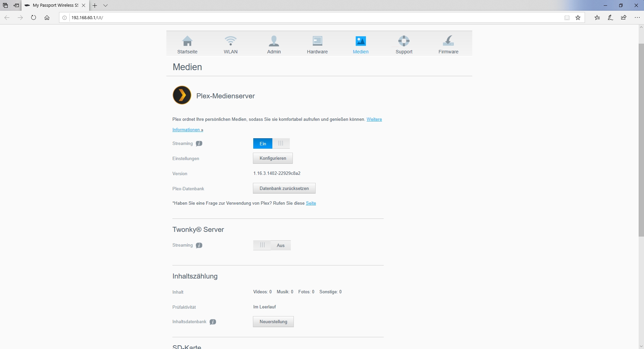Click the Plex-Medienserver heading

click(x=225, y=96)
